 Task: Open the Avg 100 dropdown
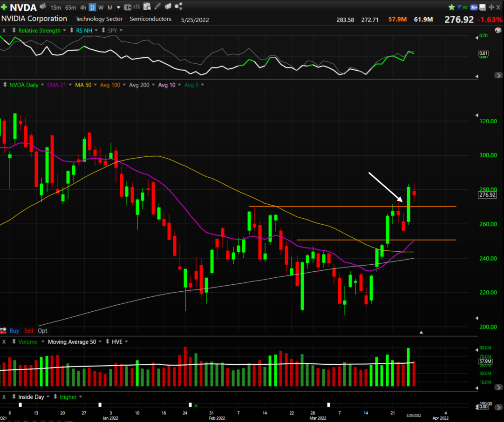124,85
